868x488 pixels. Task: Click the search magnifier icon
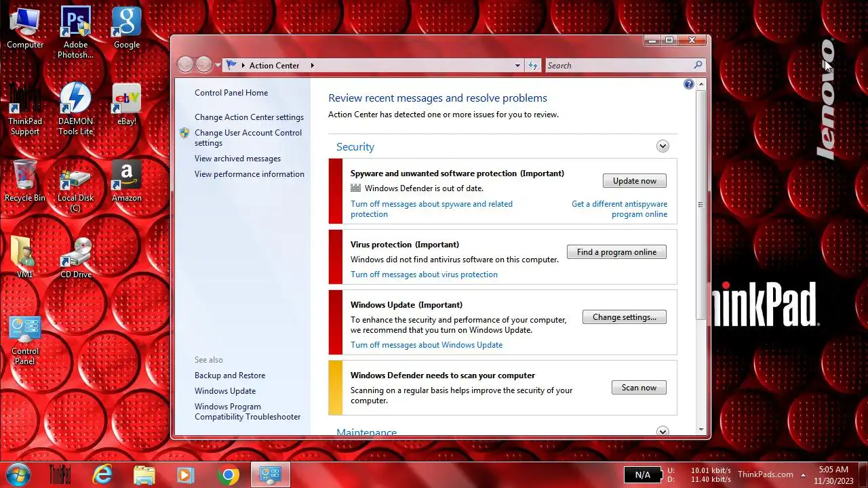(x=698, y=65)
